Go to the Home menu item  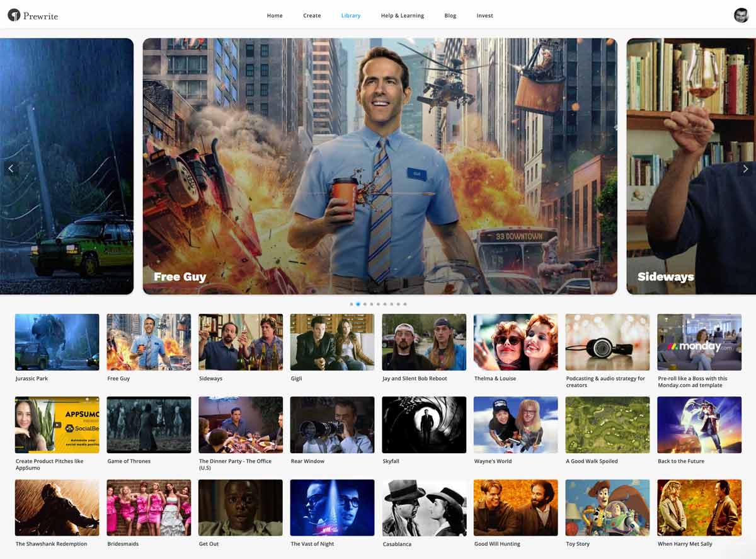click(x=275, y=16)
